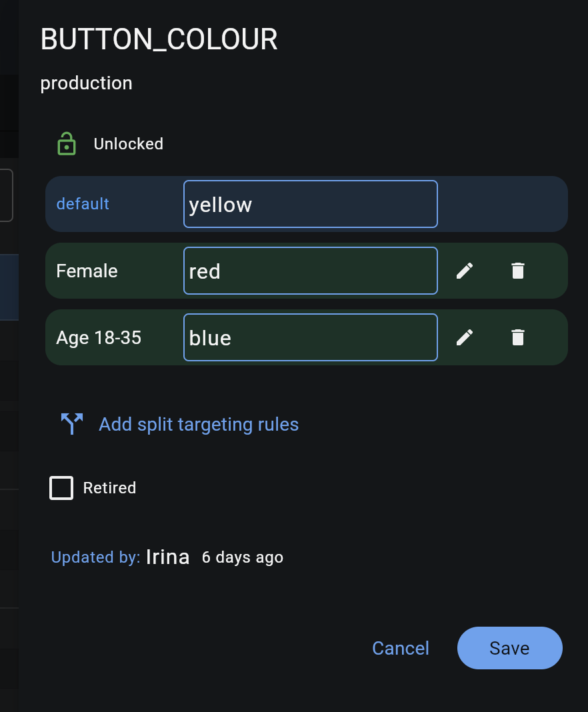The image size is (588, 712).
Task: Click the 6 days ago timestamp
Action: click(x=242, y=557)
